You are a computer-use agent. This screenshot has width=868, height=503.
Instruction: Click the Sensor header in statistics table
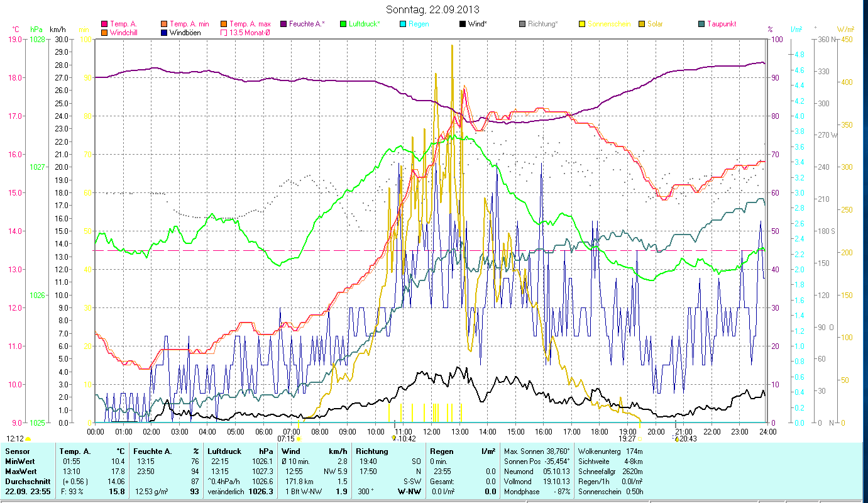coord(17,451)
